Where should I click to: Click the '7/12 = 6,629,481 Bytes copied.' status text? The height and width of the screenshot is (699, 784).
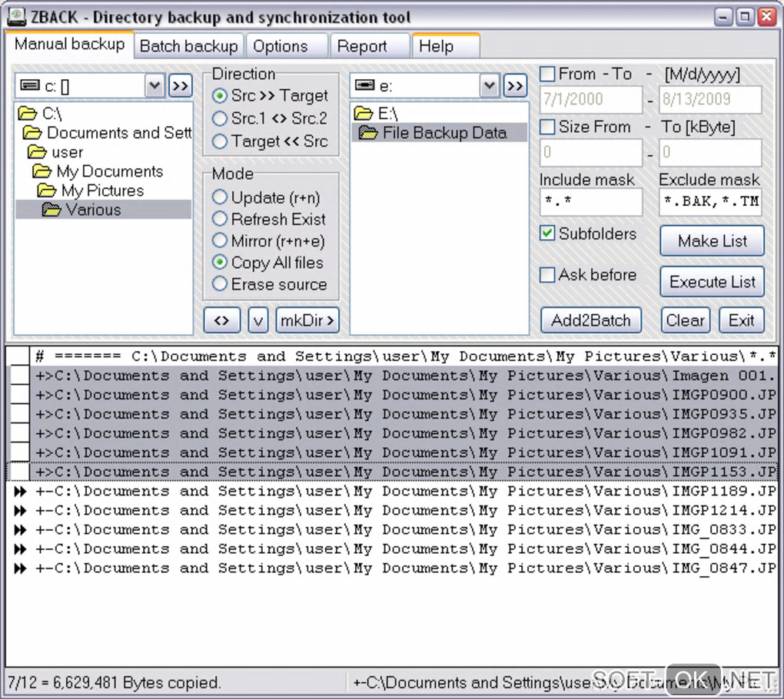(114, 683)
